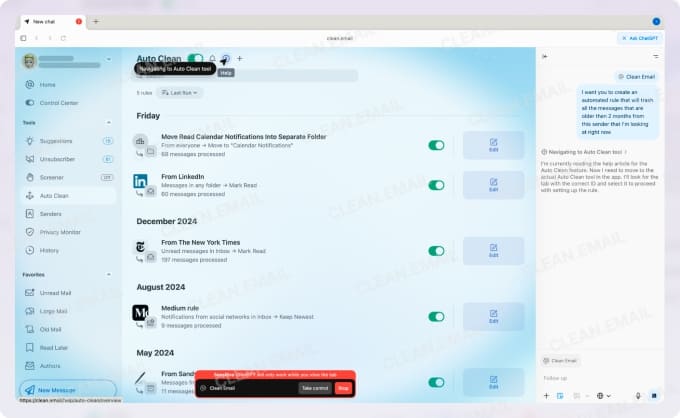Disable the From LinkedIn rule toggle
The image size is (680, 418).
(436, 185)
